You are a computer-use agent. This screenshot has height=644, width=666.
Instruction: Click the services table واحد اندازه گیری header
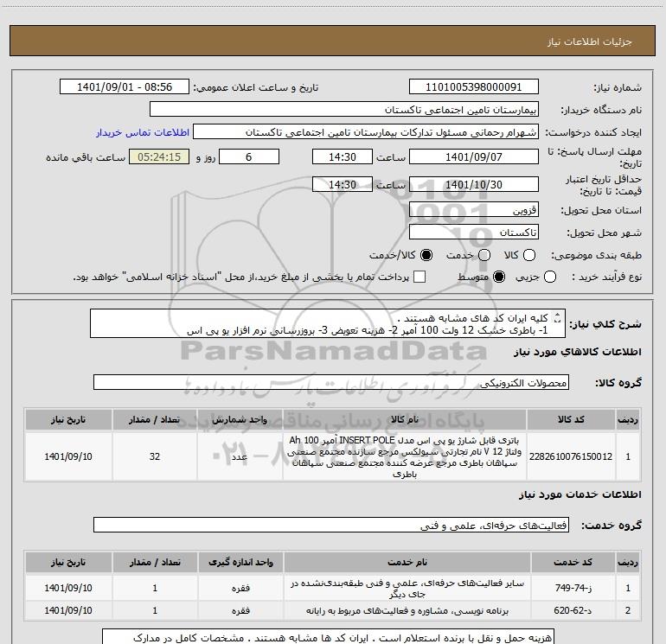(240, 562)
